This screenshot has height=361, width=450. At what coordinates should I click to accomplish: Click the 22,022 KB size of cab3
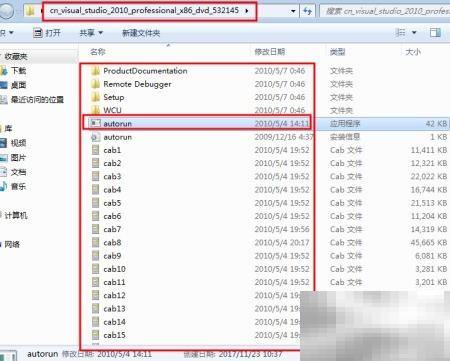pos(429,176)
